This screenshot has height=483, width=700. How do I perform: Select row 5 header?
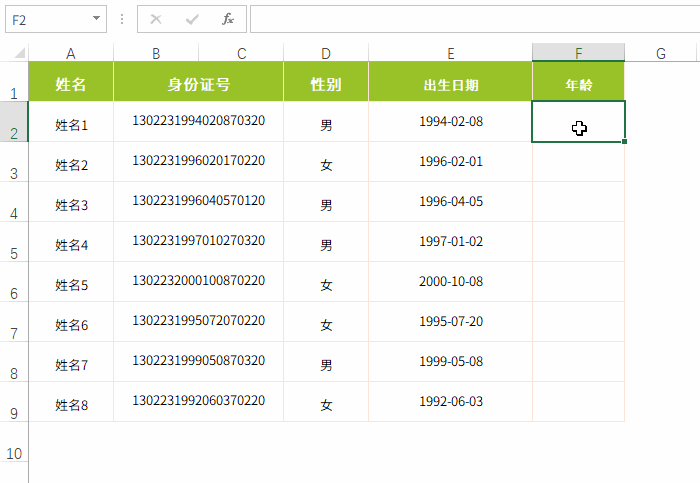(x=14, y=253)
